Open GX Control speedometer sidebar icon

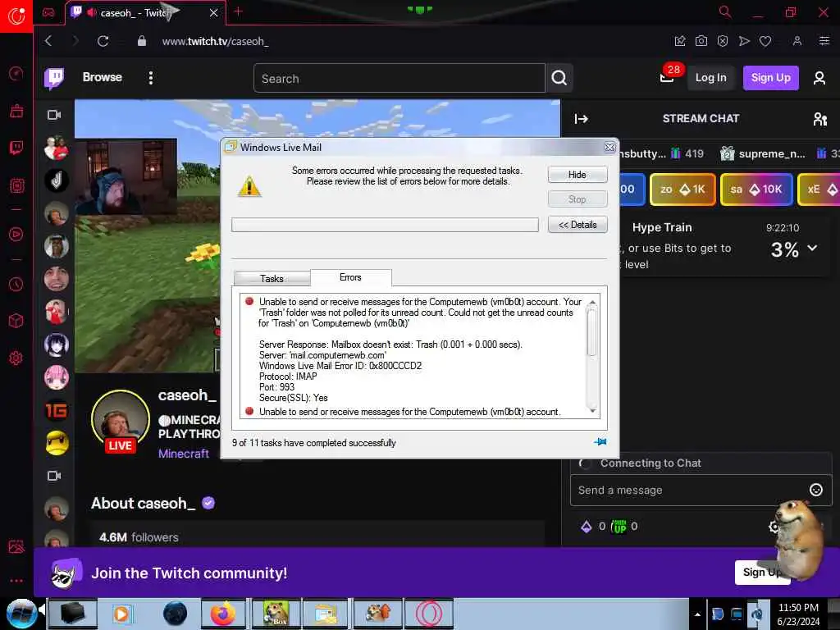click(16, 73)
